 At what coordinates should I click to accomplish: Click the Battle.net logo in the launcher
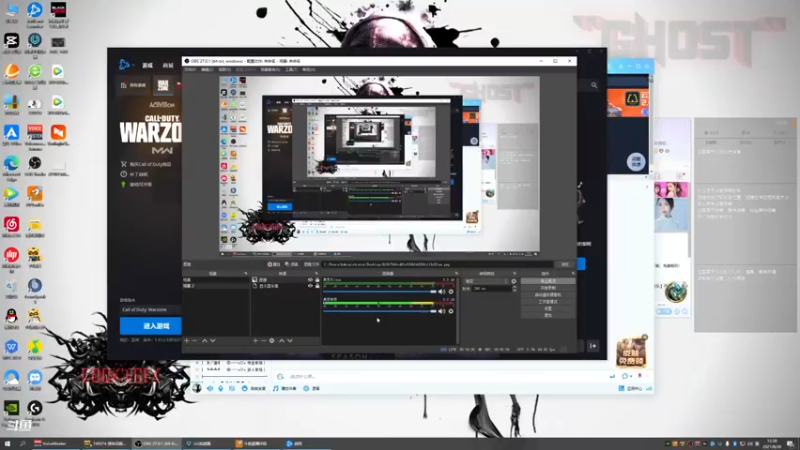(x=124, y=64)
